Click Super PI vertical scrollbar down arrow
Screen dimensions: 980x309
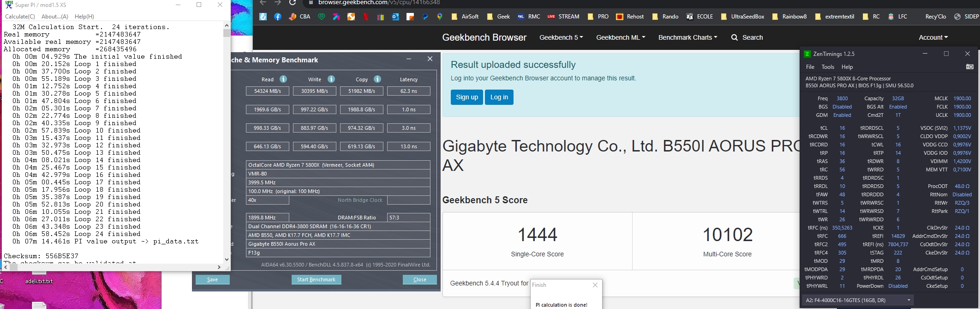[227, 260]
